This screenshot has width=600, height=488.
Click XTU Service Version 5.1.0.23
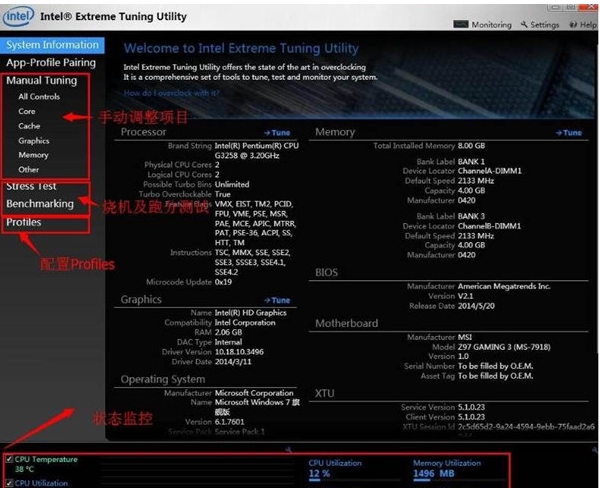(x=471, y=407)
